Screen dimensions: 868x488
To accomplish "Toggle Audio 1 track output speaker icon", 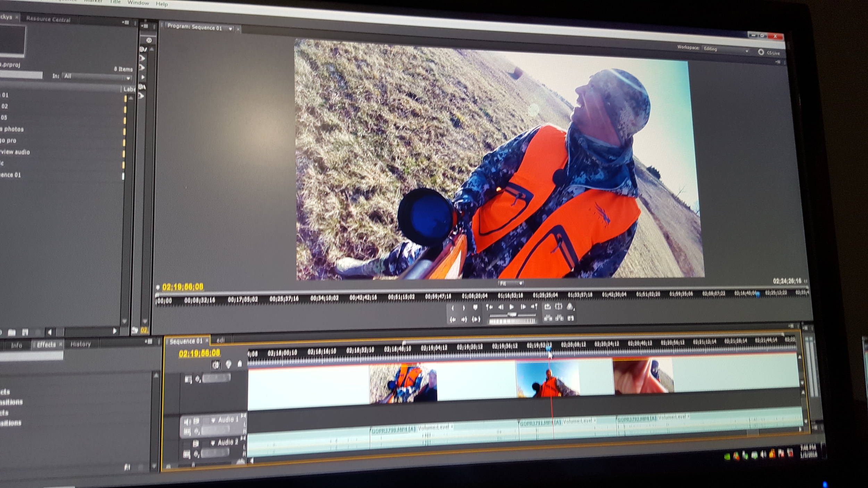I will pyautogui.click(x=187, y=422).
